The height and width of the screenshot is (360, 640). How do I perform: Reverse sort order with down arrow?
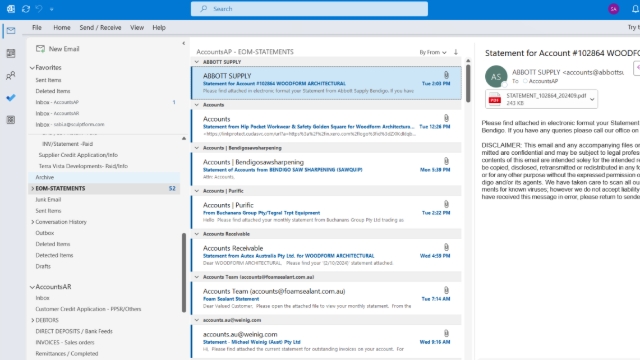(456, 52)
